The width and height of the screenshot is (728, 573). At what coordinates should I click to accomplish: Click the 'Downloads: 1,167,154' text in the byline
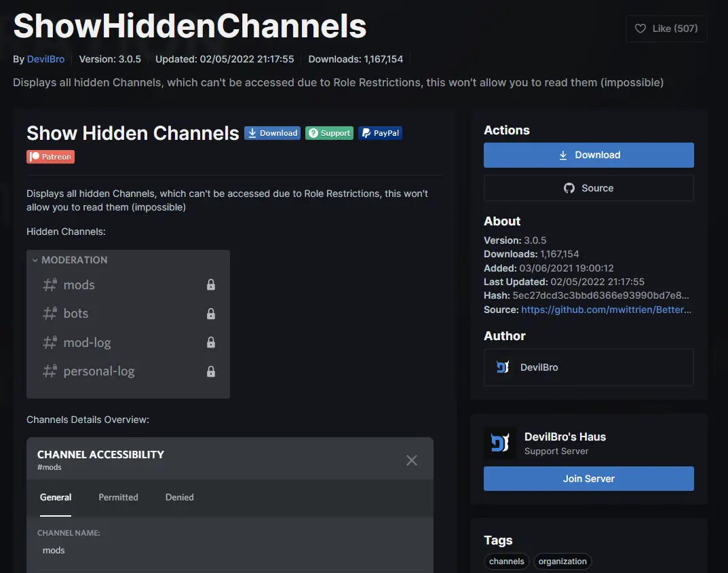pyautogui.click(x=356, y=59)
